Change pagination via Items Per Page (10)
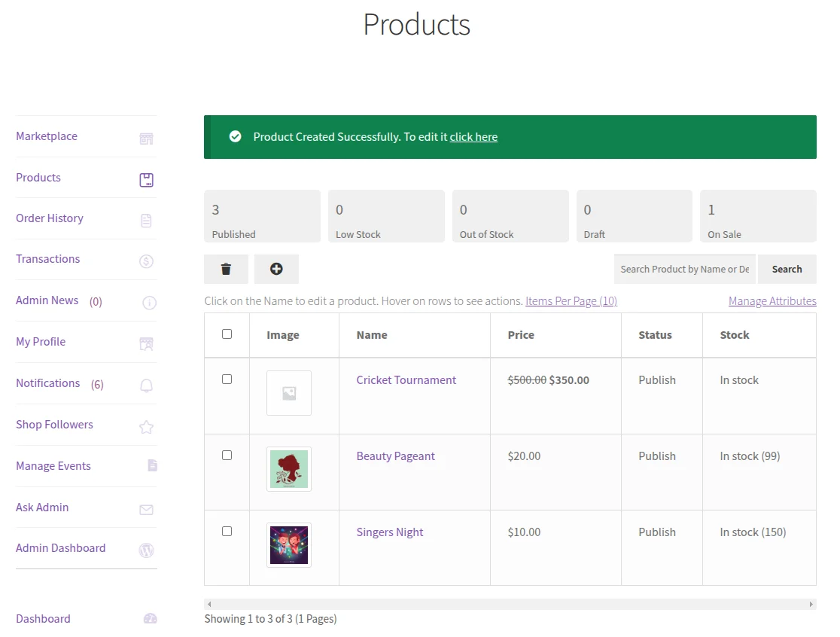 (x=571, y=300)
